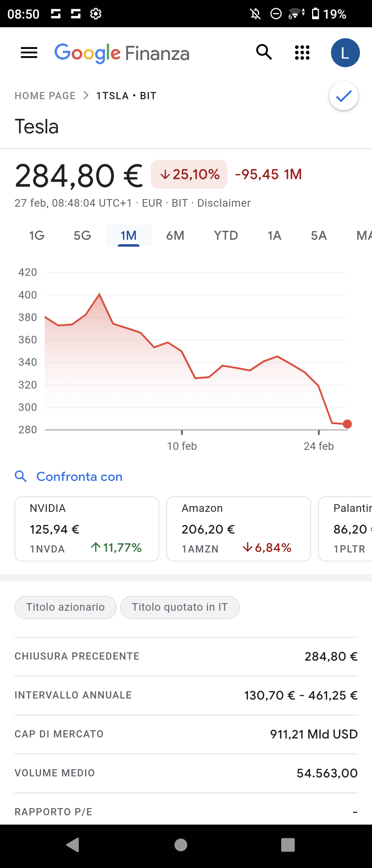Tap the Google Finanza logo
This screenshot has height=868, width=372.
click(x=122, y=53)
